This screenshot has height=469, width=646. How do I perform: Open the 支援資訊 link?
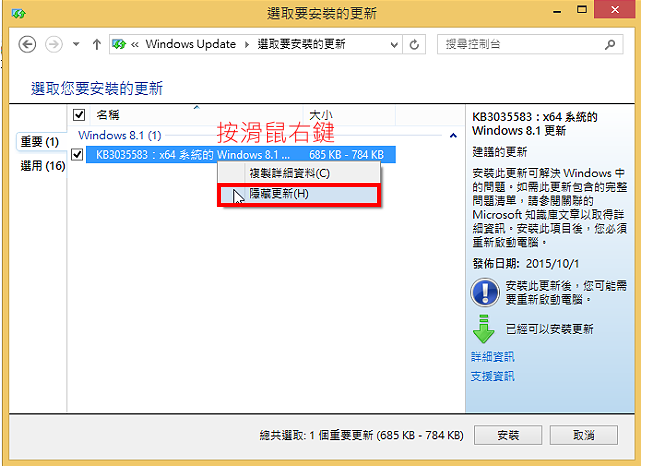click(492, 376)
